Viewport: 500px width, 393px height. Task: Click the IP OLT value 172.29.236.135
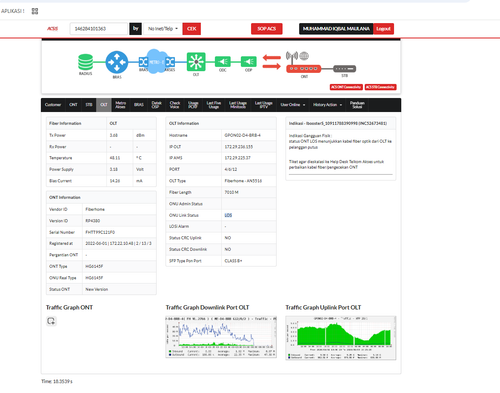(239, 147)
